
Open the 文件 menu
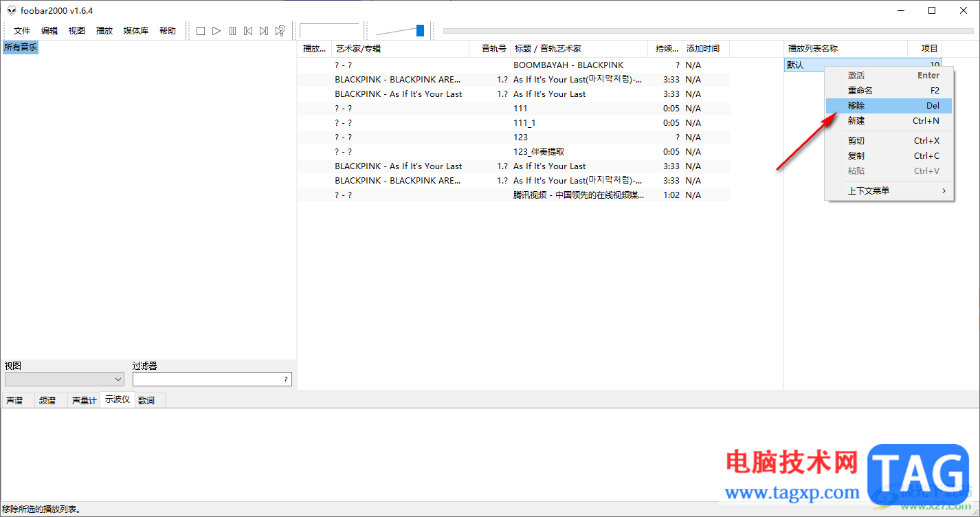coord(23,31)
